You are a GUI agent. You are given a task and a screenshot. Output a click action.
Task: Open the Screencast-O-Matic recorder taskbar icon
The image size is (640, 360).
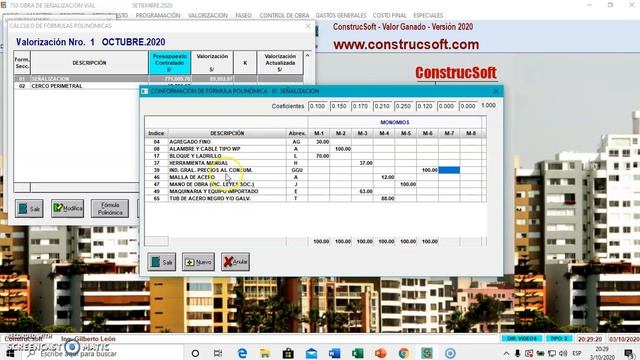(x=450, y=353)
